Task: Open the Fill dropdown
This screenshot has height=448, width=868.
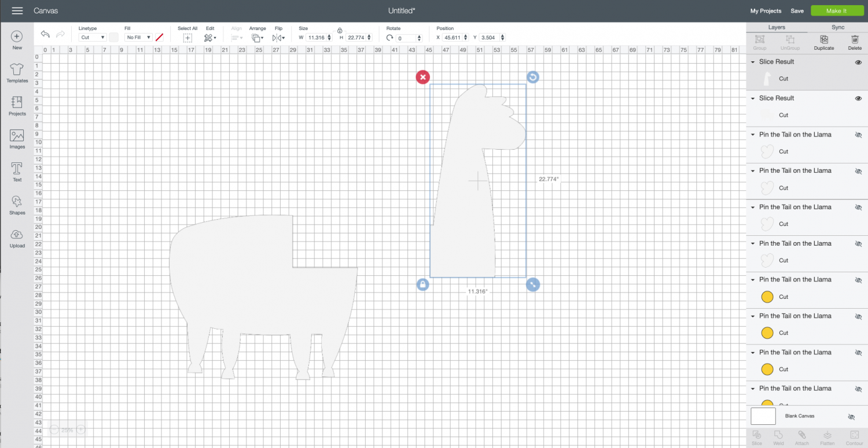Action: pyautogui.click(x=138, y=37)
